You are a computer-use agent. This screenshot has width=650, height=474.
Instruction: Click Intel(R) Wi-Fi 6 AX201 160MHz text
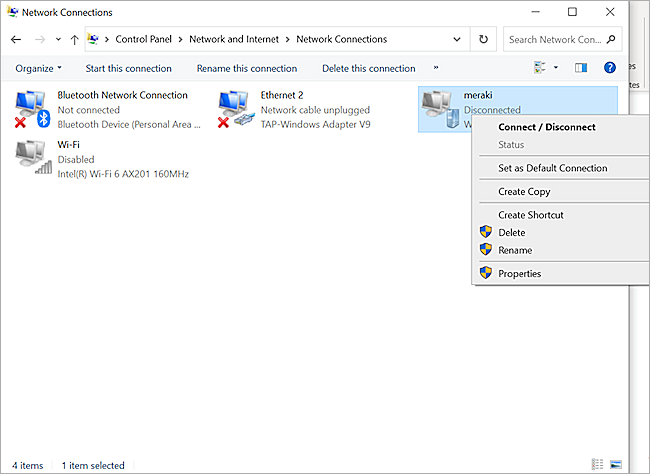pos(123,174)
